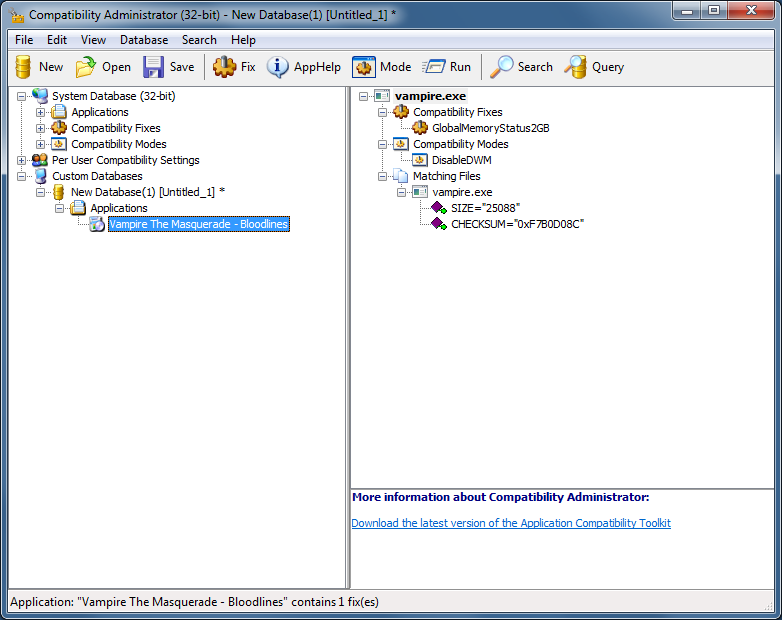Collapse Compatibility Fixes in right pane

click(383, 112)
